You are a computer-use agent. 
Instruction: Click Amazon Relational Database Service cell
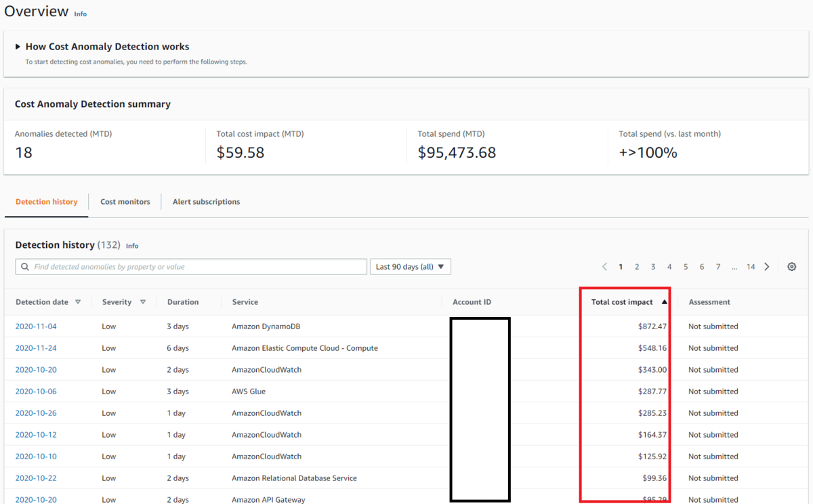click(294, 478)
